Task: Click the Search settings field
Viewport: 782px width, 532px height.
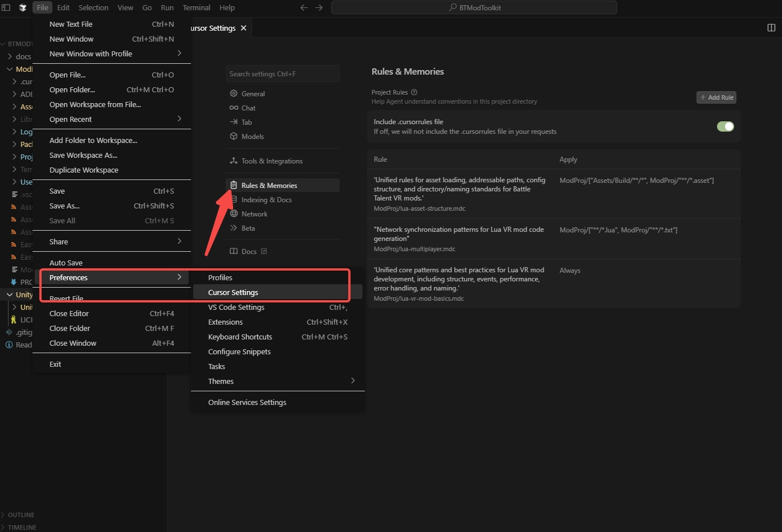Action: click(x=283, y=73)
